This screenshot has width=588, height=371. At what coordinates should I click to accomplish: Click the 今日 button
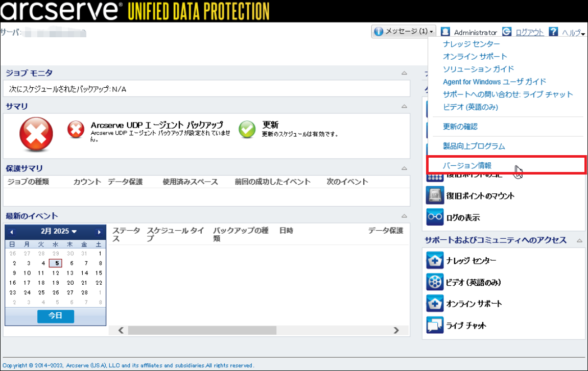[56, 316]
